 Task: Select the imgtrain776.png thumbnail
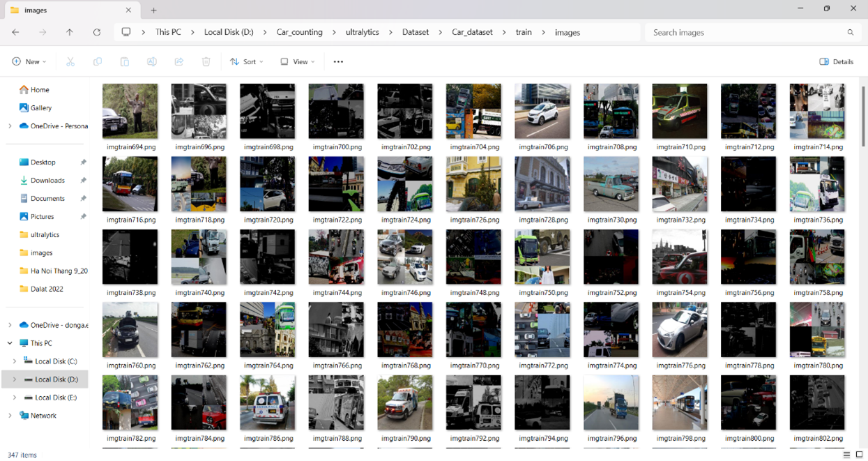pos(680,330)
